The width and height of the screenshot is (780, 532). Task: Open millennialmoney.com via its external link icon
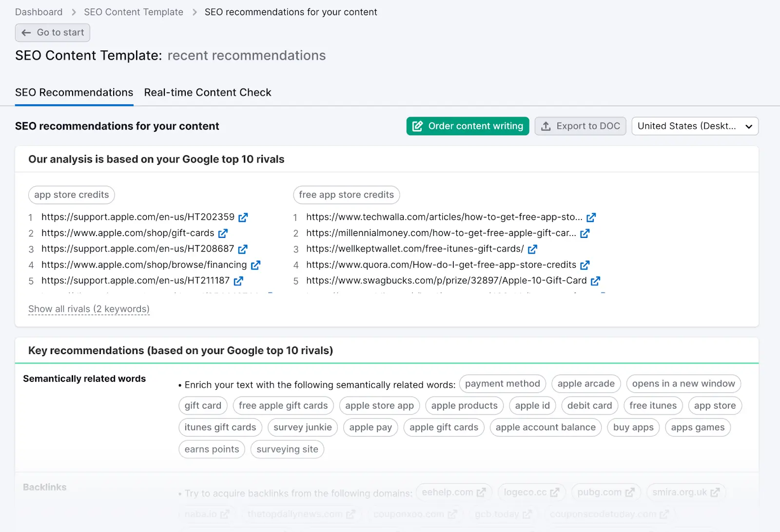585,233
